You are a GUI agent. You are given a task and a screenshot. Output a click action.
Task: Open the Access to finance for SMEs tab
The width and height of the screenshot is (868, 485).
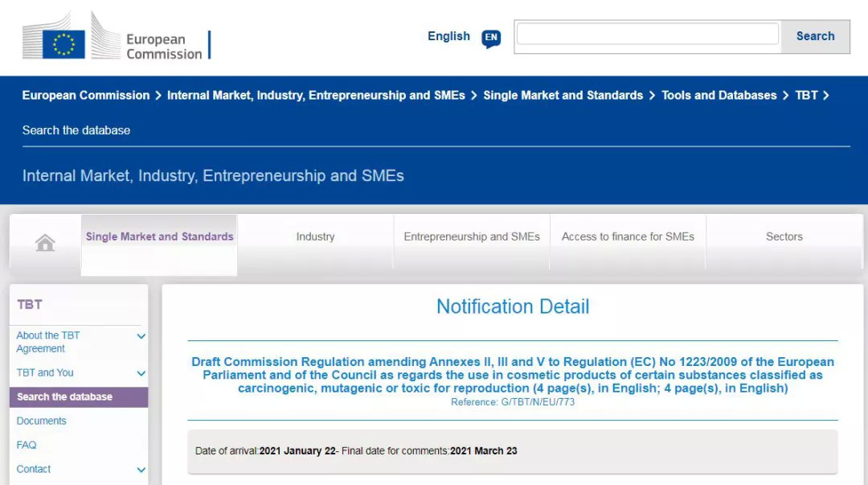[628, 237]
